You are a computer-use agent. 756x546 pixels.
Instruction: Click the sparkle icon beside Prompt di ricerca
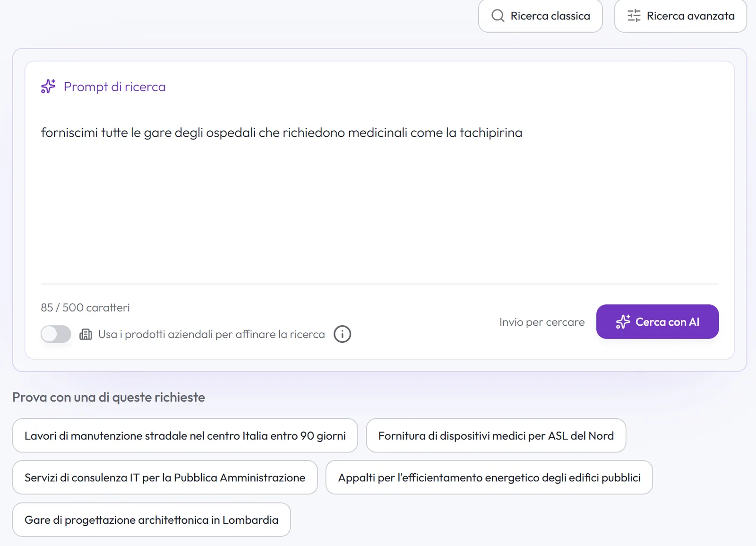tap(48, 86)
